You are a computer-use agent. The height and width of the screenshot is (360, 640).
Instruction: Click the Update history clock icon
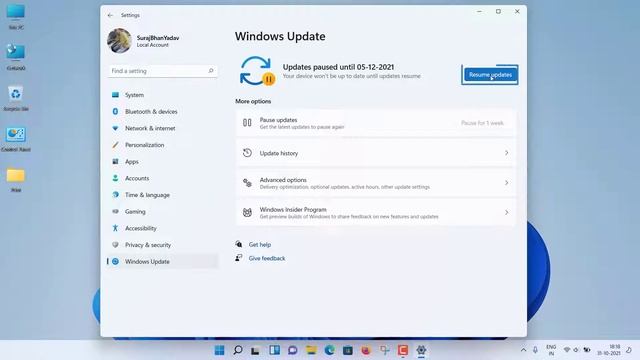pyautogui.click(x=247, y=153)
